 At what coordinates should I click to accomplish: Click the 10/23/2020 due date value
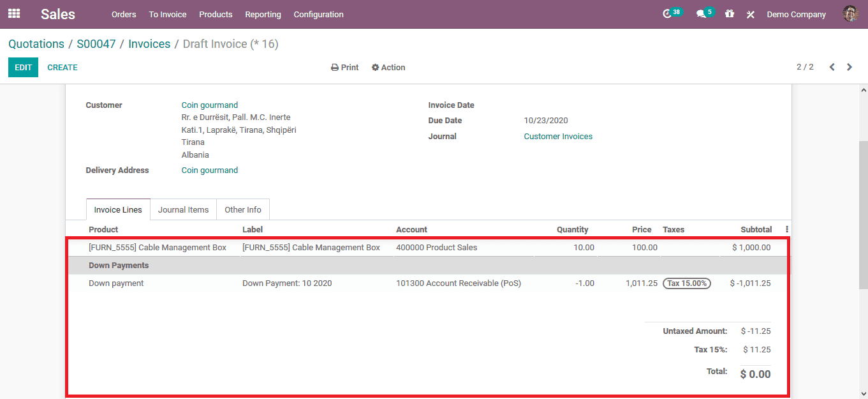(x=546, y=120)
